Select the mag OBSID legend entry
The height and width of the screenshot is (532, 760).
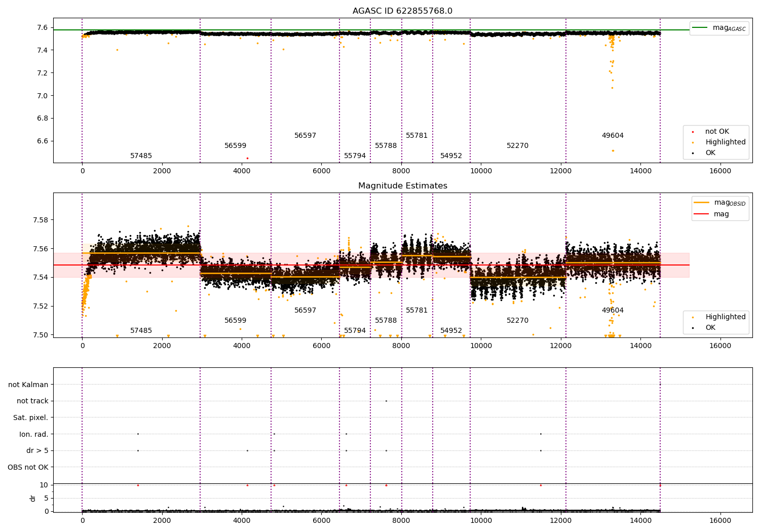[x=720, y=203]
